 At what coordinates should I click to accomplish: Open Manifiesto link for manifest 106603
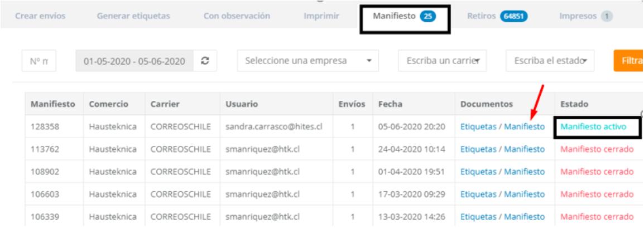525,194
